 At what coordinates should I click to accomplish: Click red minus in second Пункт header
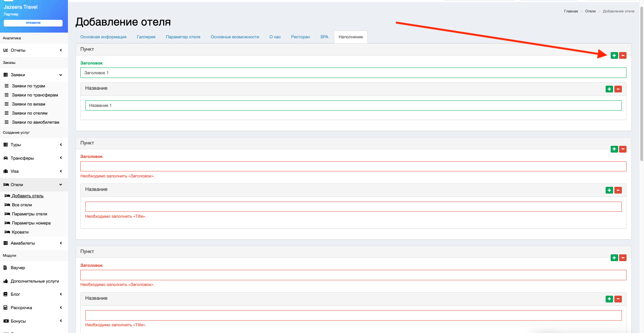coord(623,149)
